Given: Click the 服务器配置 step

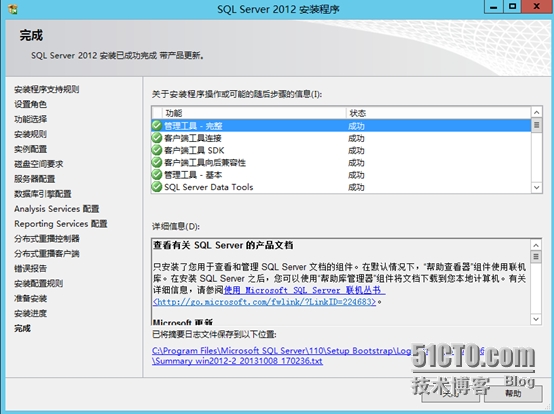Looking at the screenshot, I should [x=35, y=179].
